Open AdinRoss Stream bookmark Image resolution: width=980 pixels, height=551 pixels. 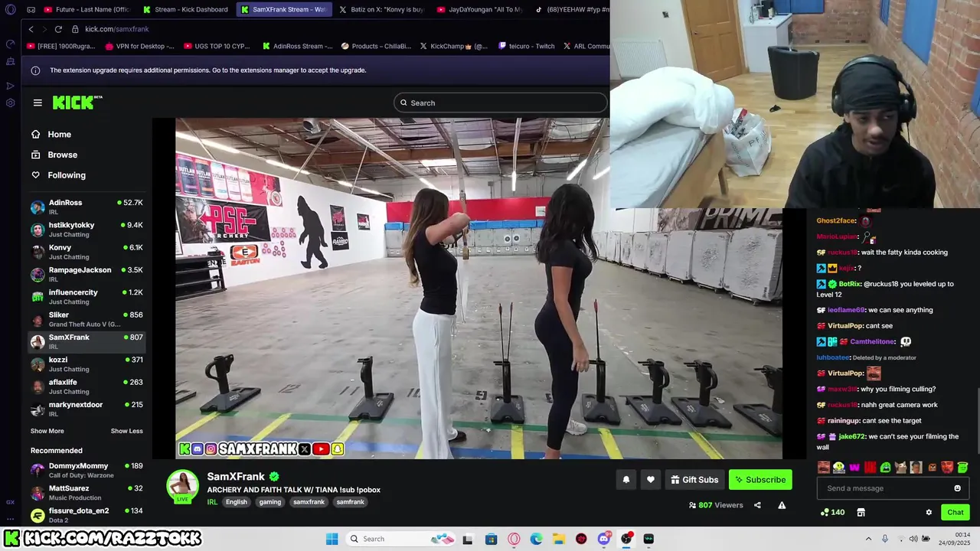click(297, 46)
